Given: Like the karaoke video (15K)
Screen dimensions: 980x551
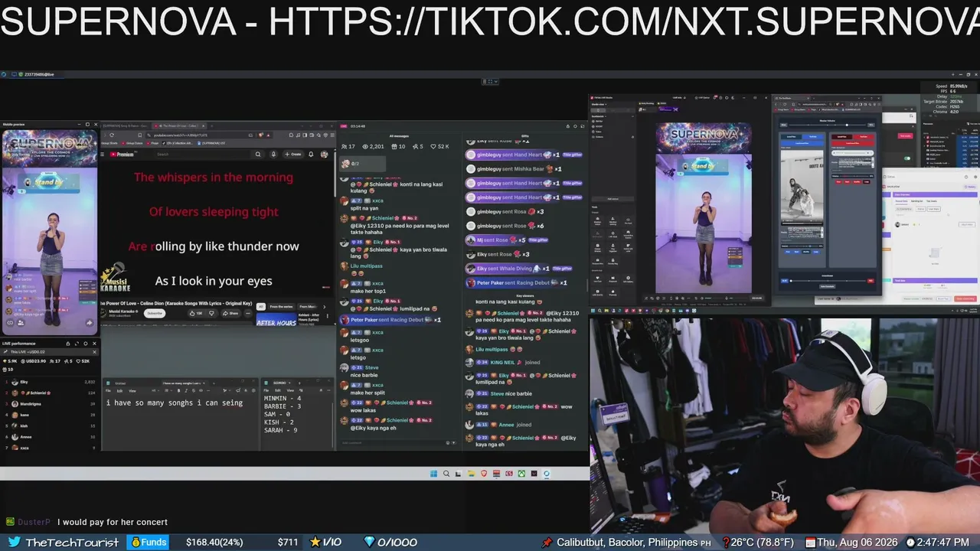Looking at the screenshot, I should click(x=198, y=313).
